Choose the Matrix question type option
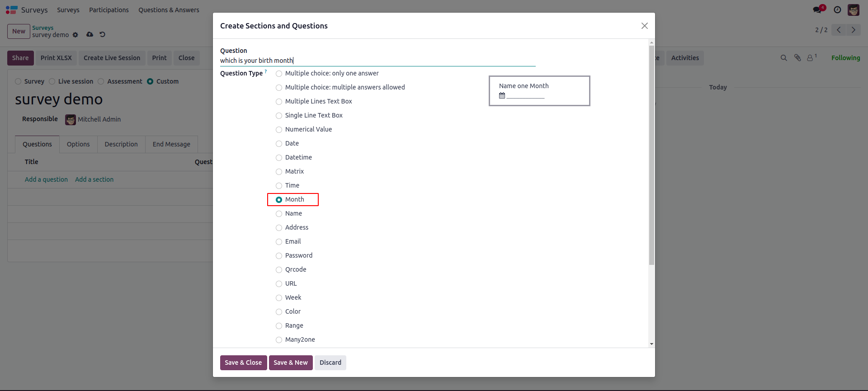The width and height of the screenshot is (868, 391). [x=279, y=172]
